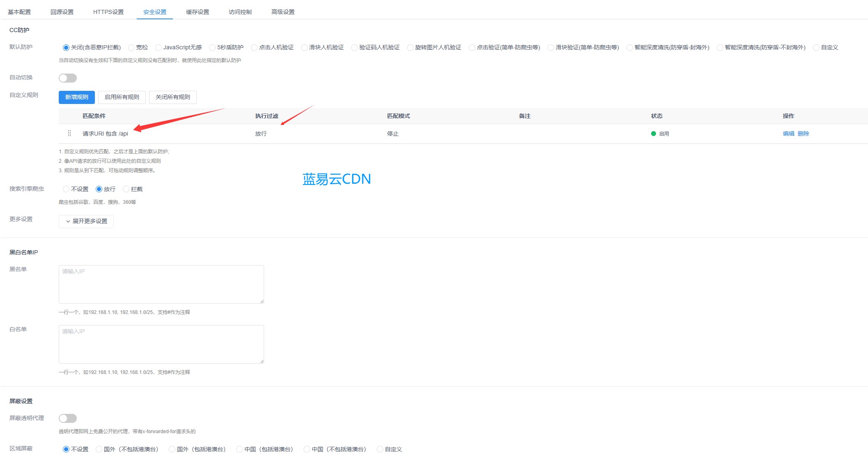Toggle the 屏蔽透明代理 switch
Image resolution: width=868 pixels, height=457 pixels.
(x=68, y=418)
